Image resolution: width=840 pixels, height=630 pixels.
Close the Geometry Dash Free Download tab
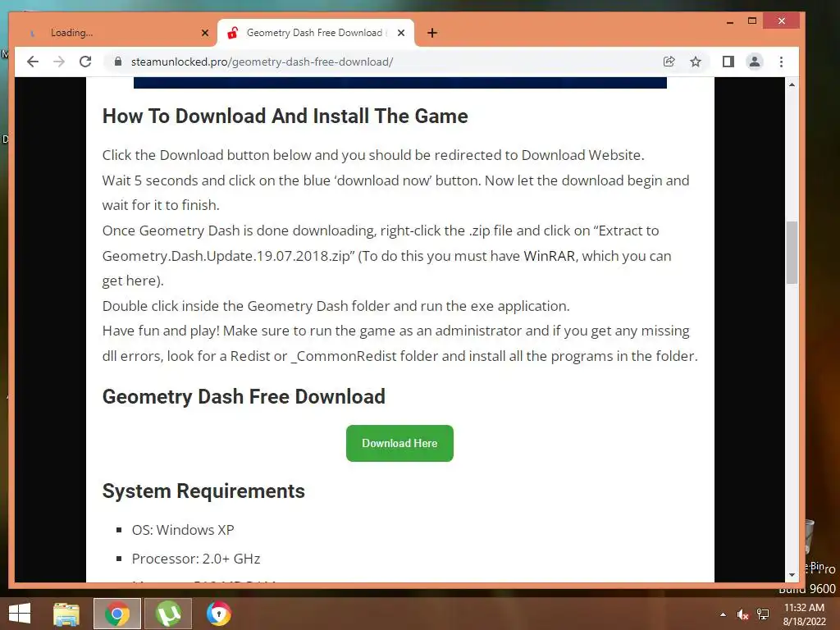tap(400, 33)
